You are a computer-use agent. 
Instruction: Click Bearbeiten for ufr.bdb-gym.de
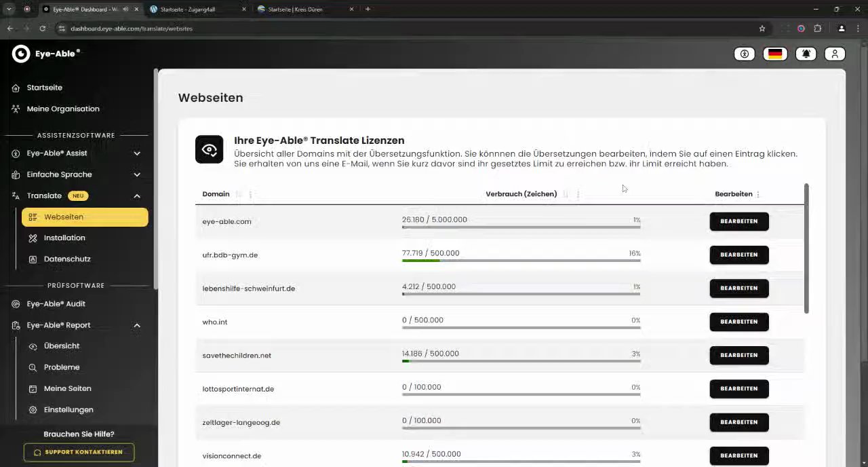click(x=738, y=255)
